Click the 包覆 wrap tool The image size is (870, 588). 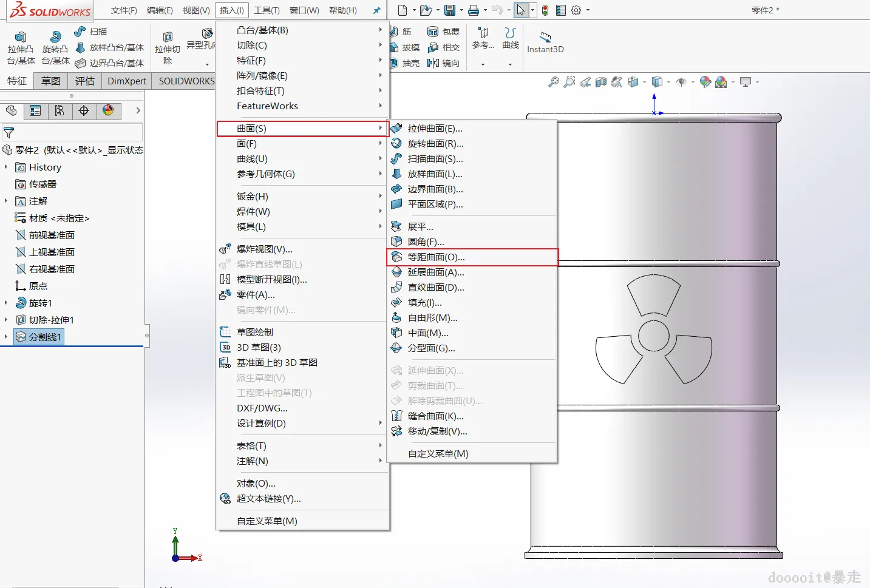tap(444, 32)
